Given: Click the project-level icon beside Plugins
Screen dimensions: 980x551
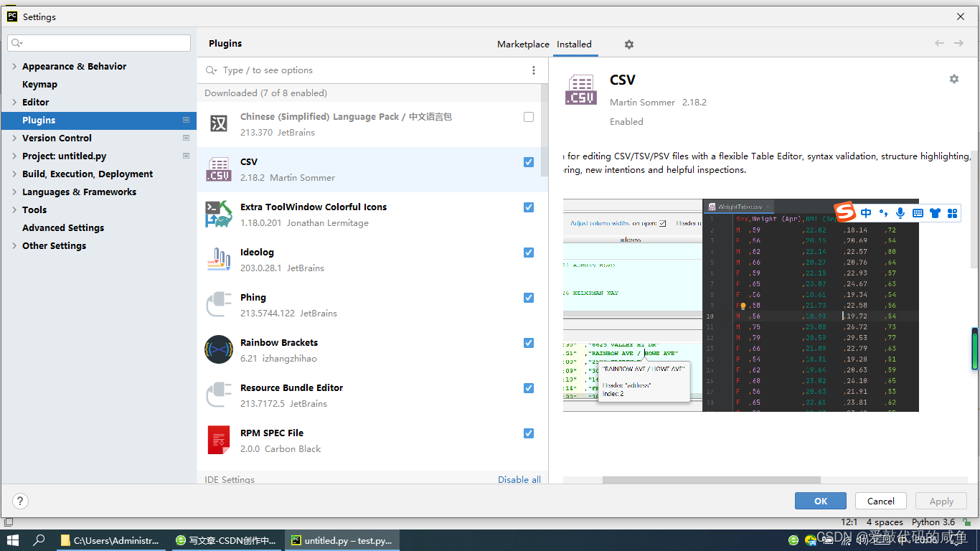Looking at the screenshot, I should (187, 120).
